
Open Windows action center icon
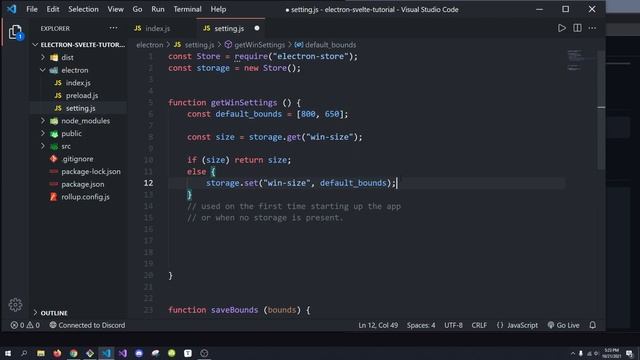[x=629, y=353]
